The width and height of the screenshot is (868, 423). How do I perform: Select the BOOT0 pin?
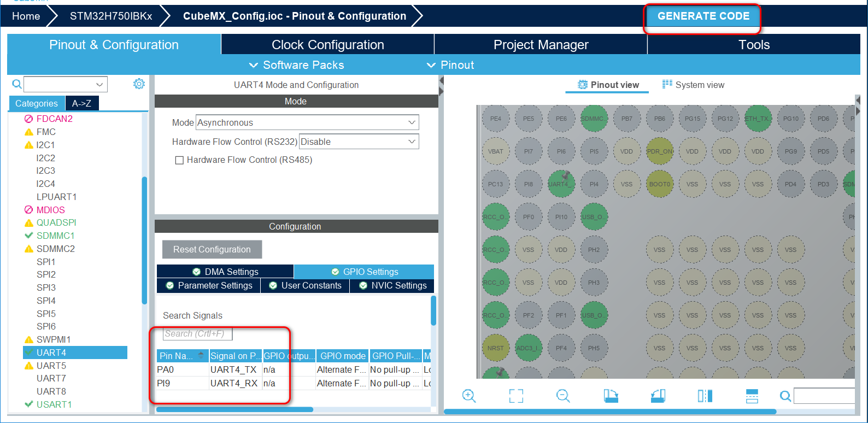pos(660,184)
